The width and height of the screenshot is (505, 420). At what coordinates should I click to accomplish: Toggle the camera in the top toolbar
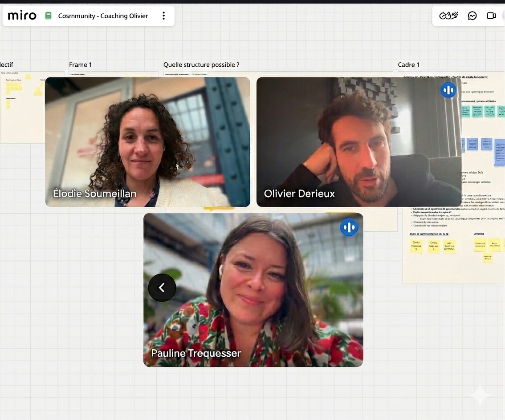(491, 15)
